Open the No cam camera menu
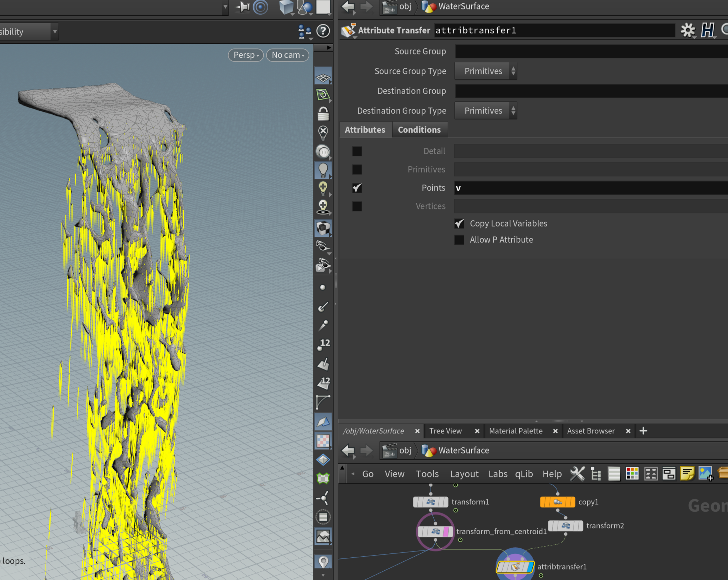The width and height of the screenshot is (728, 580). pos(288,55)
